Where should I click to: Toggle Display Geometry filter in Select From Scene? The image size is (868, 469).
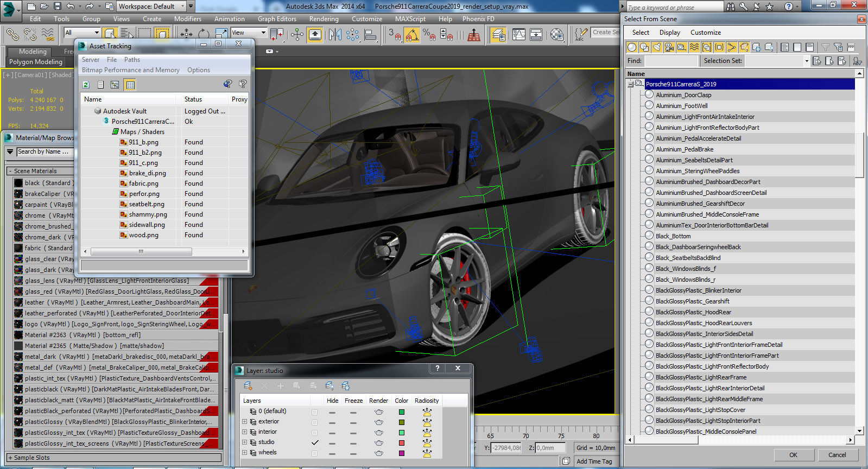pyautogui.click(x=632, y=47)
